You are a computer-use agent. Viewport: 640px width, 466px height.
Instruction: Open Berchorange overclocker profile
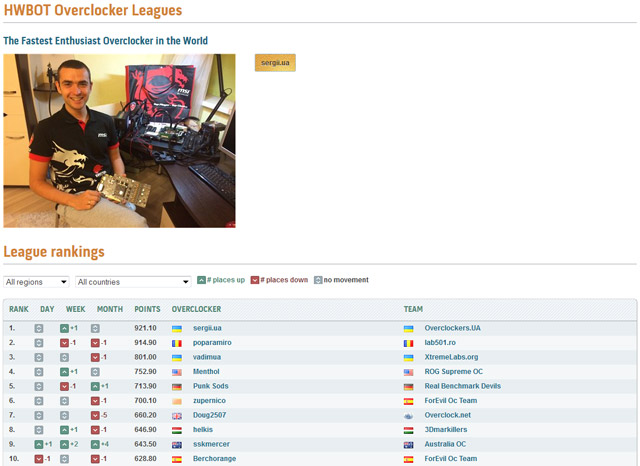pos(215,459)
